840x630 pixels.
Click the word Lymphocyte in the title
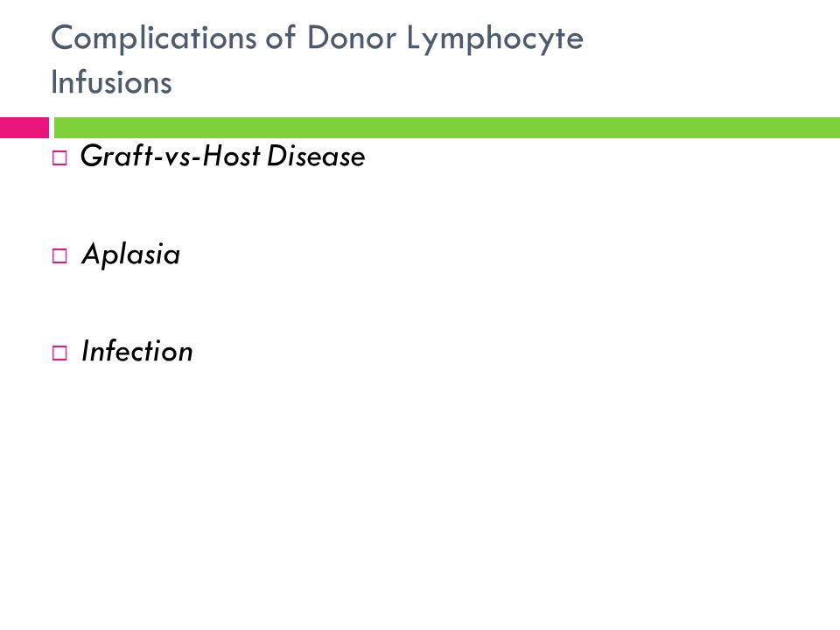point(495,39)
